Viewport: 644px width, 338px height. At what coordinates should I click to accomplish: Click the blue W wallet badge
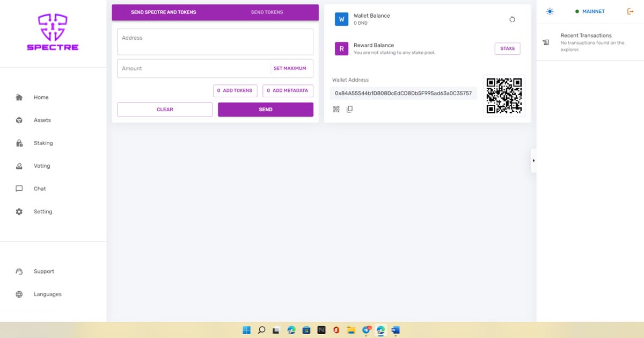(x=342, y=19)
